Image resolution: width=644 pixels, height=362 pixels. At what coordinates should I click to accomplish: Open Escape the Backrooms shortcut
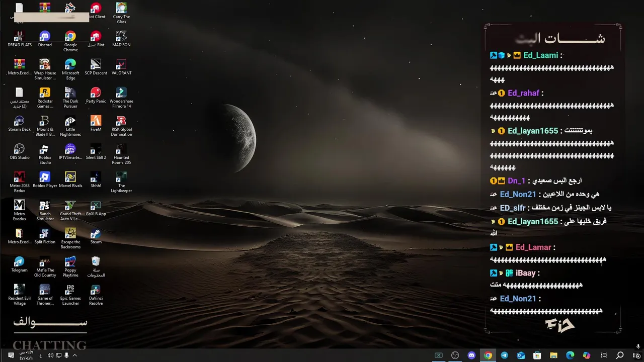coord(70,238)
